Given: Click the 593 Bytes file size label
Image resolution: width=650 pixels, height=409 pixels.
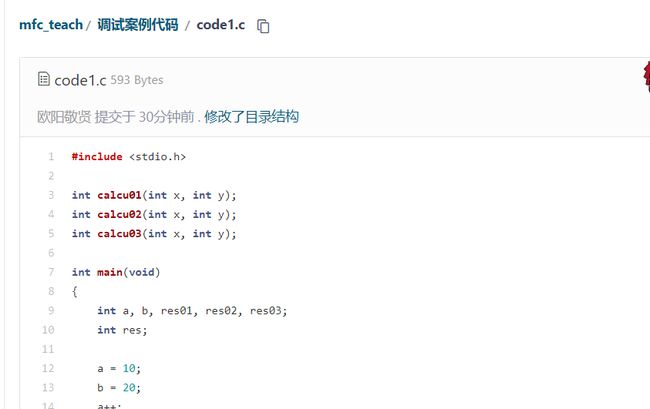Looking at the screenshot, I should 137,80.
